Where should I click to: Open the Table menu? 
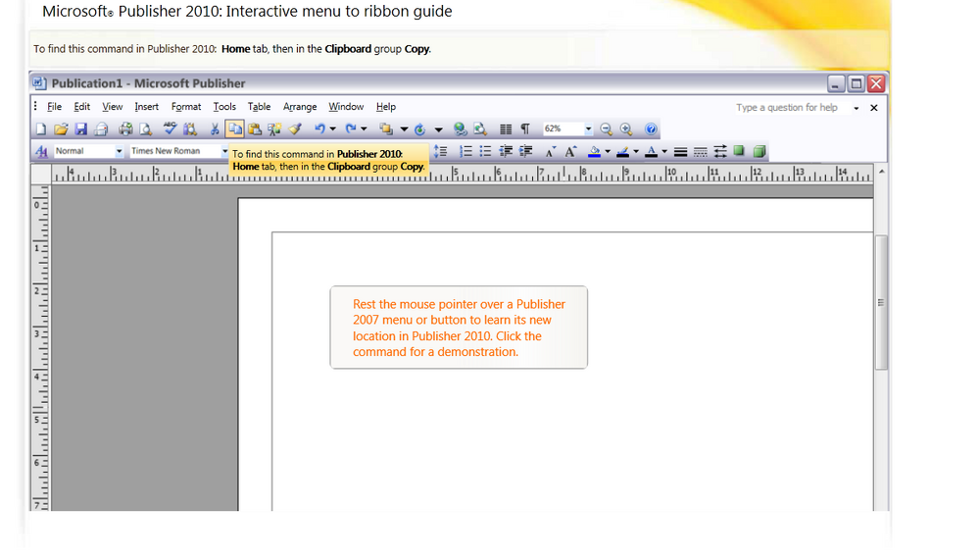(x=259, y=107)
